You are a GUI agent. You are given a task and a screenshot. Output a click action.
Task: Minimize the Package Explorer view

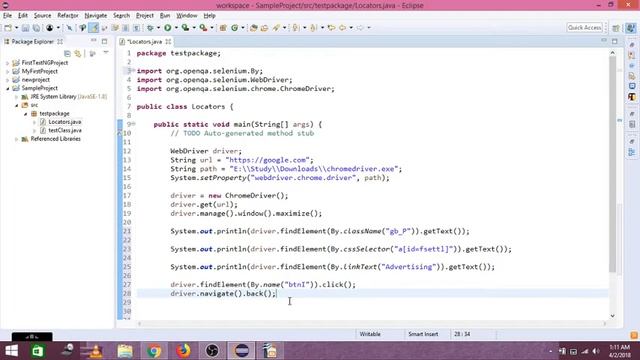(x=93, y=41)
